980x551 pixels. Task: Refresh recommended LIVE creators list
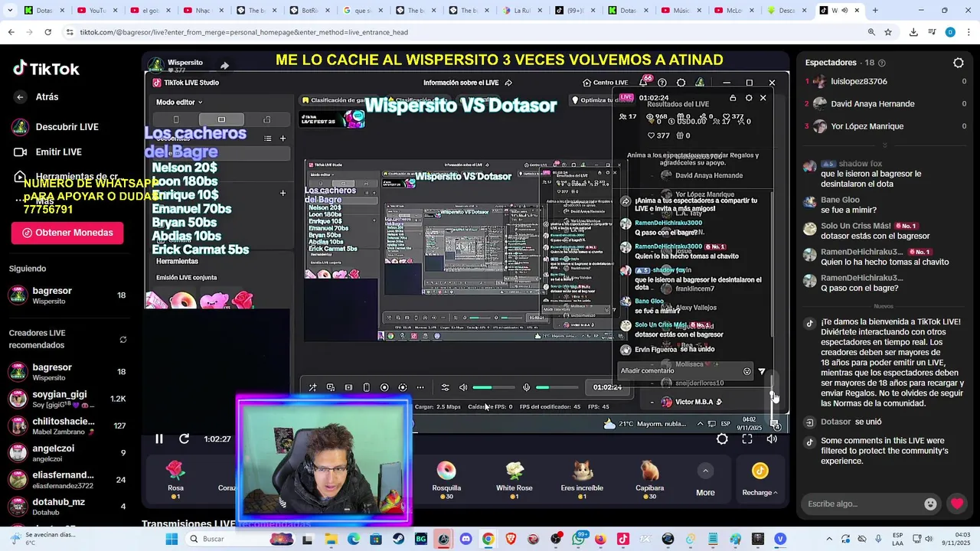[123, 340]
